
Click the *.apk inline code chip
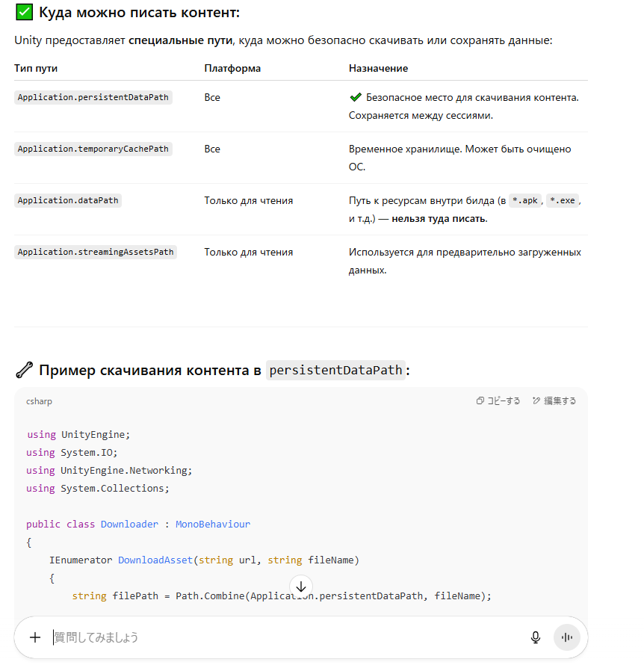(x=525, y=200)
